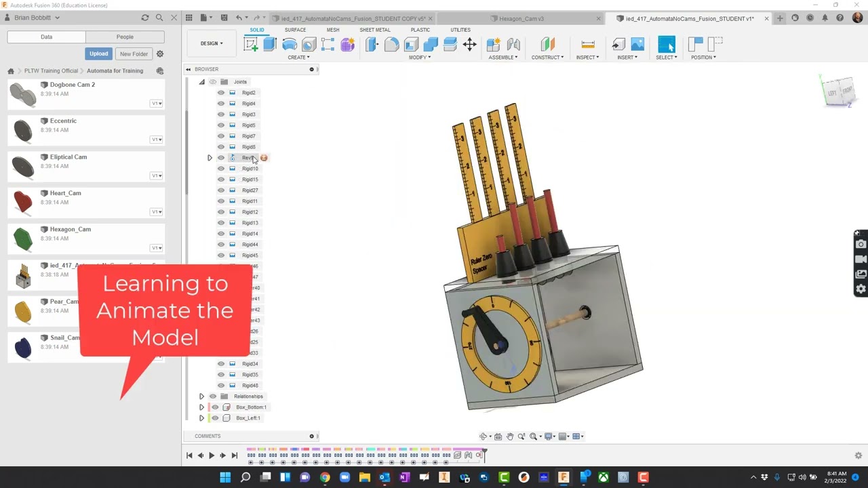Expand the Relationships folder

coord(201,396)
